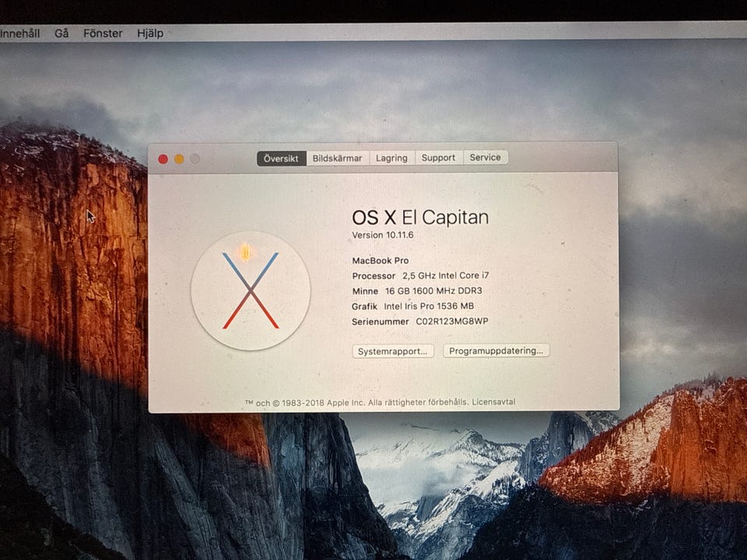Switch to the Lagring tab
The image size is (747, 560).
point(391,158)
